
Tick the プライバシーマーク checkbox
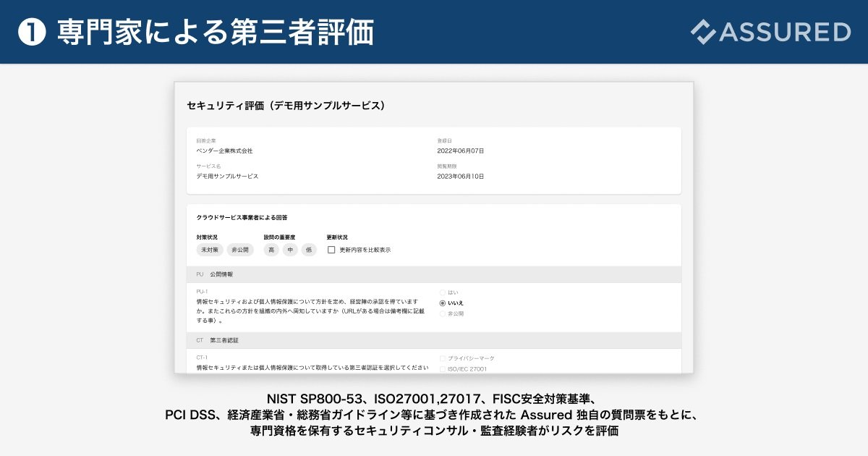click(443, 358)
